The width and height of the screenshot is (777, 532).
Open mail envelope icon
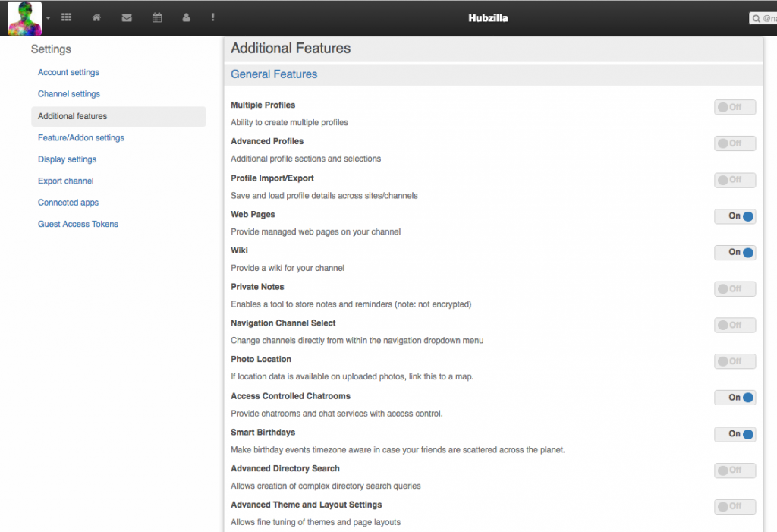127,17
